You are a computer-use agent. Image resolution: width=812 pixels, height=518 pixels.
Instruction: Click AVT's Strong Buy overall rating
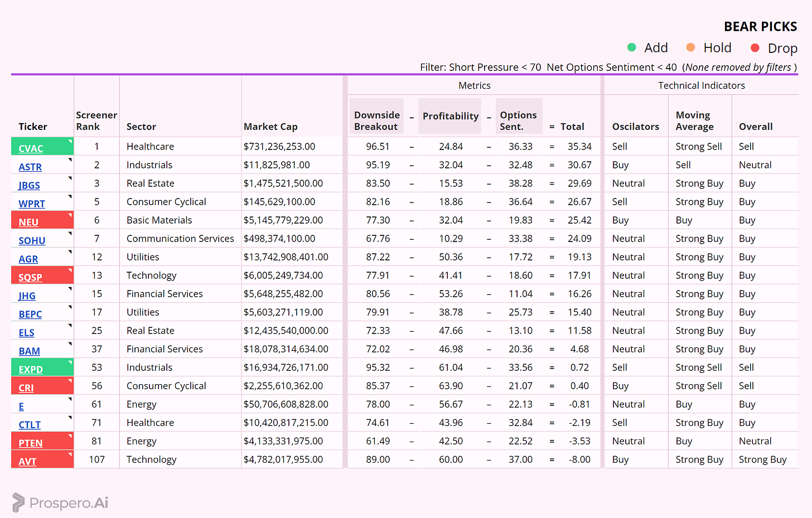pyautogui.click(x=762, y=459)
